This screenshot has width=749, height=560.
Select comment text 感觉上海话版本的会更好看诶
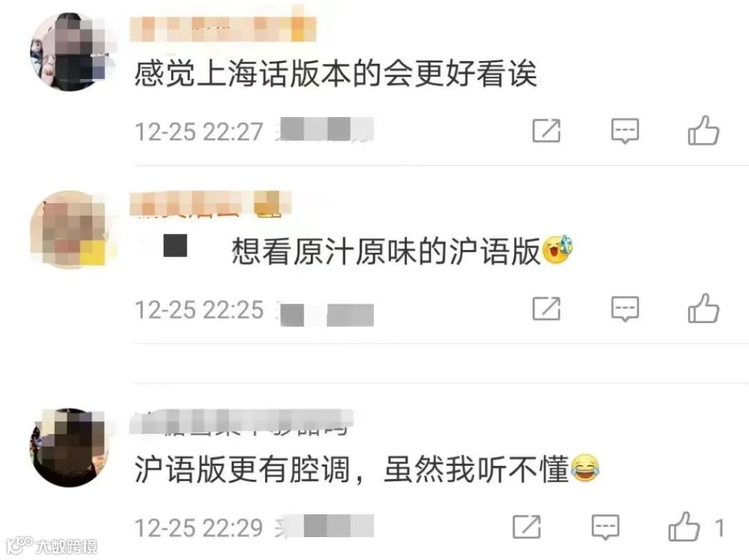[x=336, y=74]
